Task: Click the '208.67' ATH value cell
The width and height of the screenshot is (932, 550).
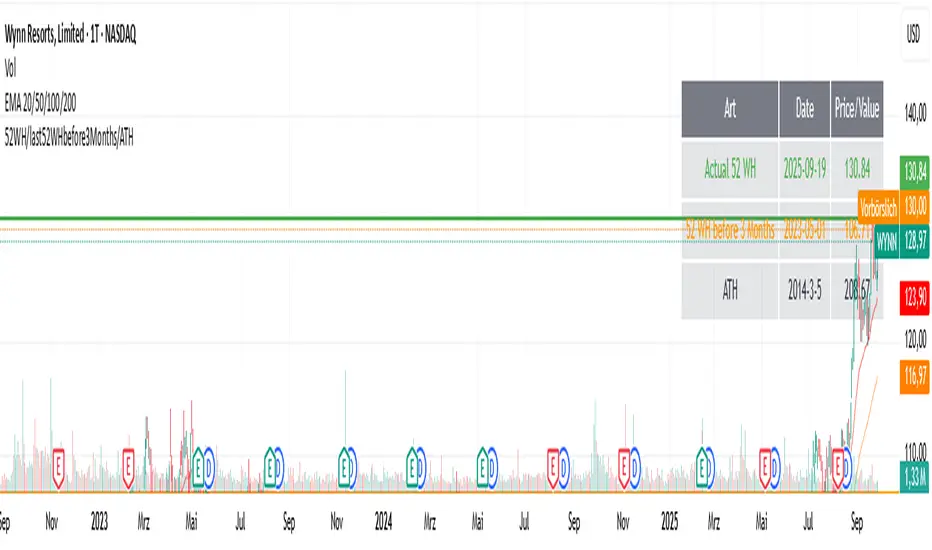Action: [x=857, y=291]
